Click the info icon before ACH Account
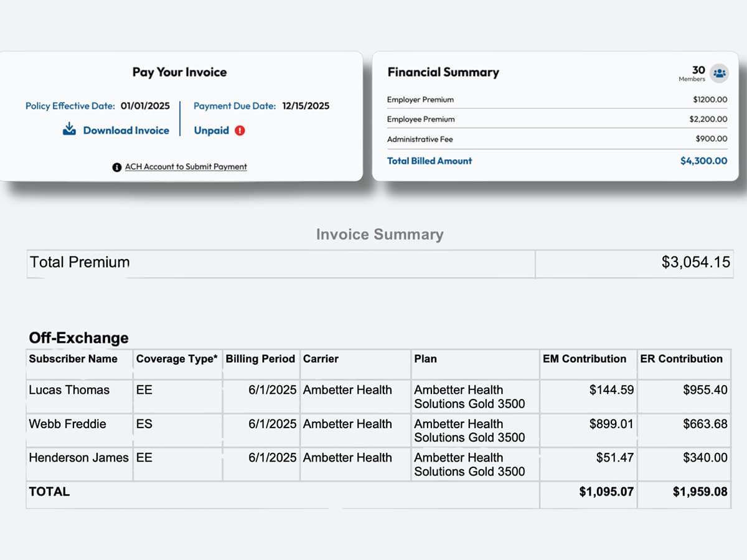 tap(116, 167)
